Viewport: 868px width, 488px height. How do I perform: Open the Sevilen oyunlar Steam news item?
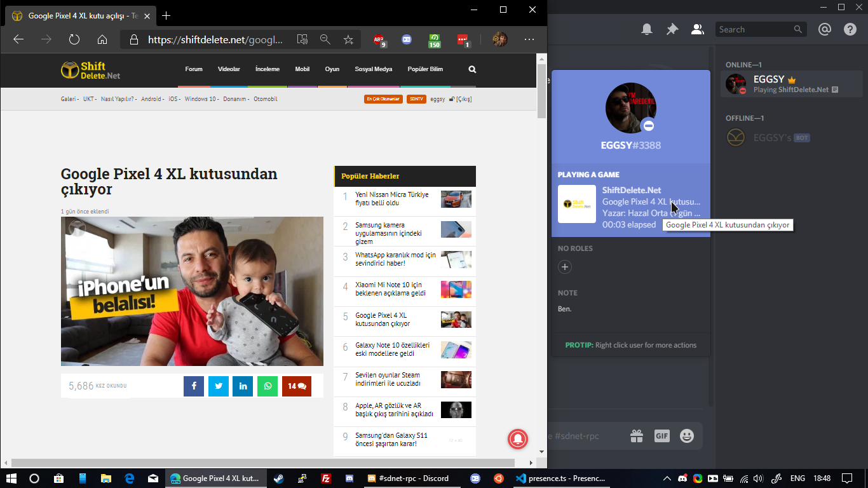point(404,380)
